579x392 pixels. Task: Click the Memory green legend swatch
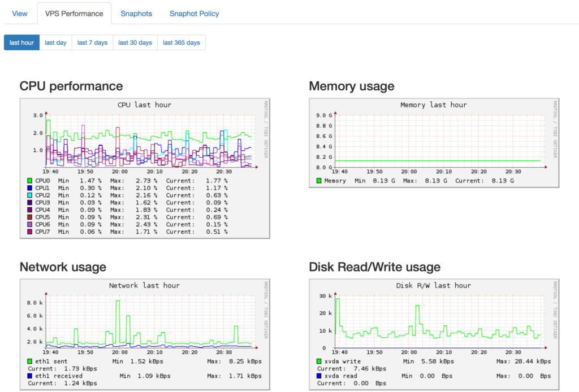319,181
